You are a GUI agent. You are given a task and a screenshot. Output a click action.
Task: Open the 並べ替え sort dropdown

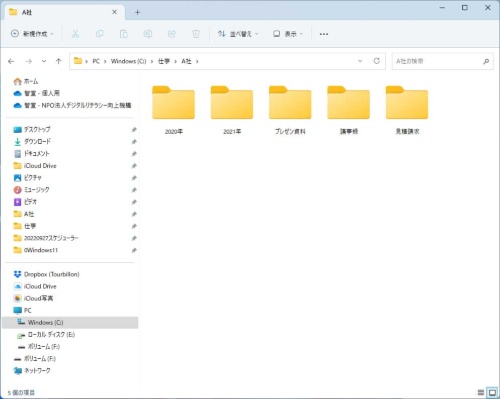[x=238, y=34]
